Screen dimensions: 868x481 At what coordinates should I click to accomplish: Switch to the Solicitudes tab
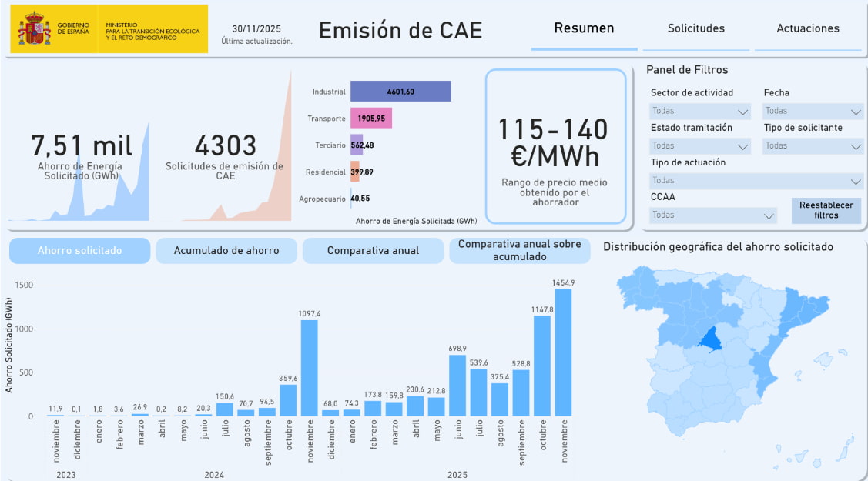695,28
